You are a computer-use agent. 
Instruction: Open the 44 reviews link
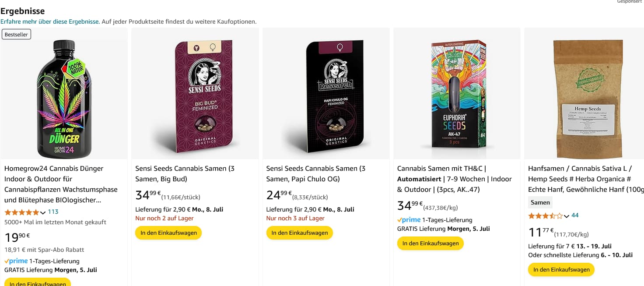[x=575, y=215]
